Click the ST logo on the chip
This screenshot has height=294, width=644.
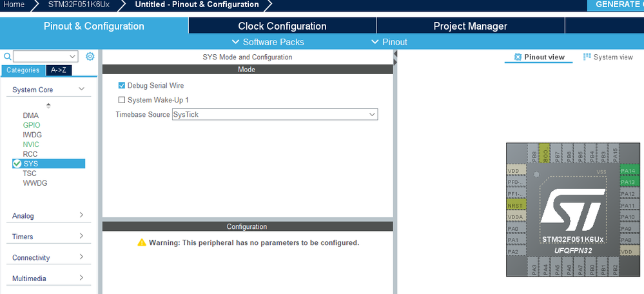coord(572,211)
